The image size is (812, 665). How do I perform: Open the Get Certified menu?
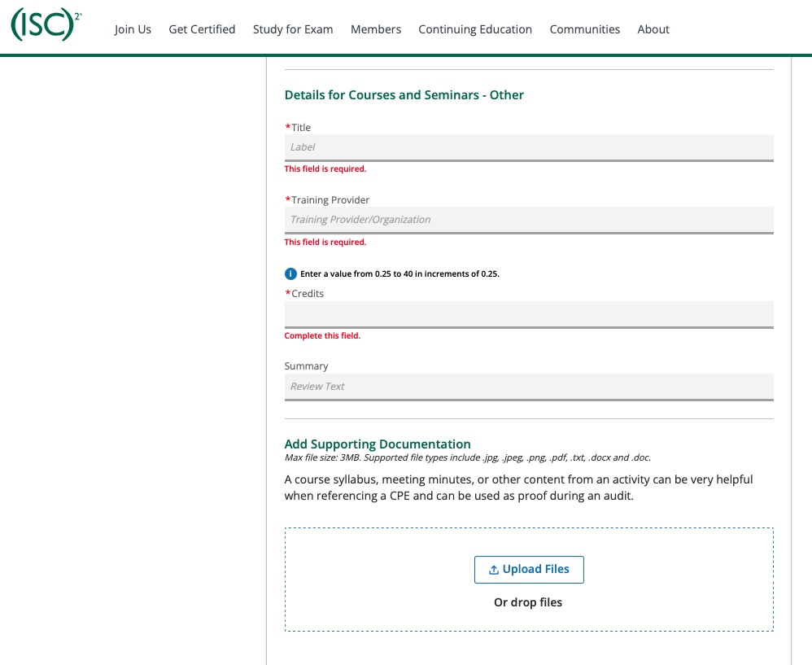(x=202, y=29)
